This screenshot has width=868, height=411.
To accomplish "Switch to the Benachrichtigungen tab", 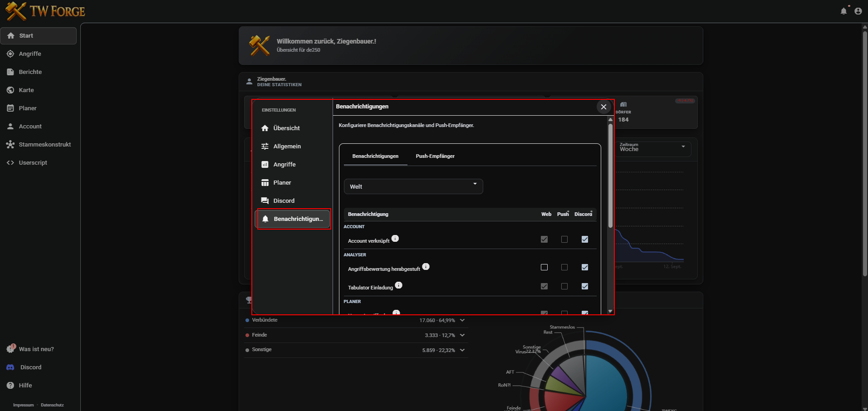I will pos(375,156).
